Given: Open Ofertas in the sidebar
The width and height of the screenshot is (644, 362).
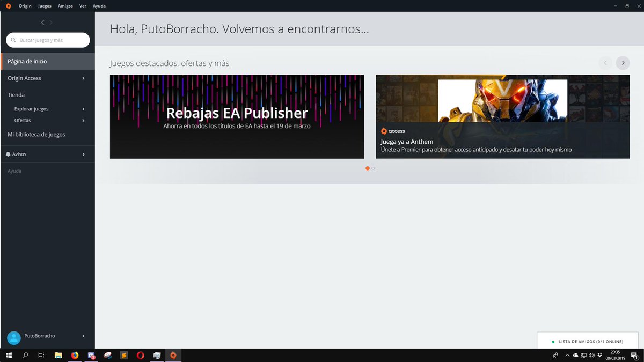Looking at the screenshot, I should point(23,120).
